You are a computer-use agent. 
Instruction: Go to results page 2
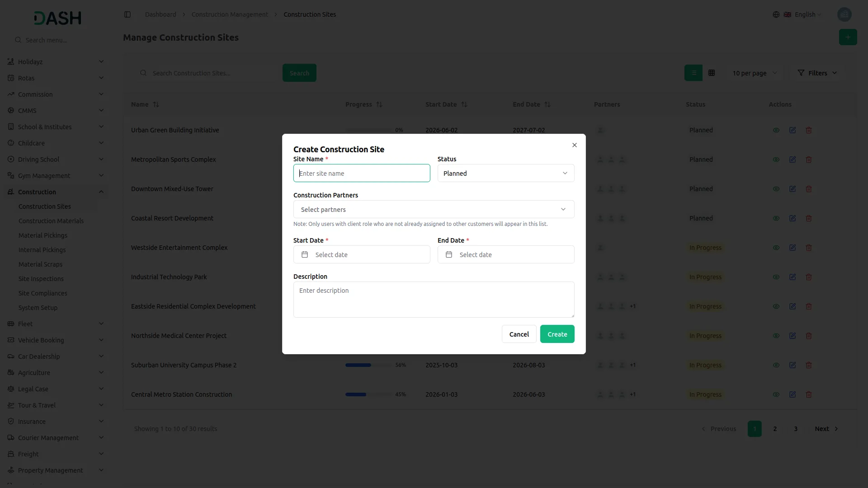[x=775, y=429]
